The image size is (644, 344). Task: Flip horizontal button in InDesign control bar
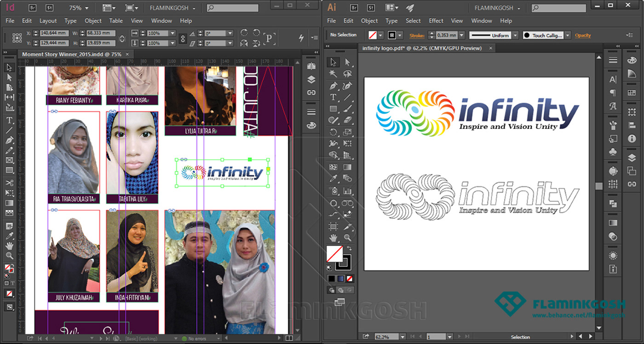click(x=244, y=43)
